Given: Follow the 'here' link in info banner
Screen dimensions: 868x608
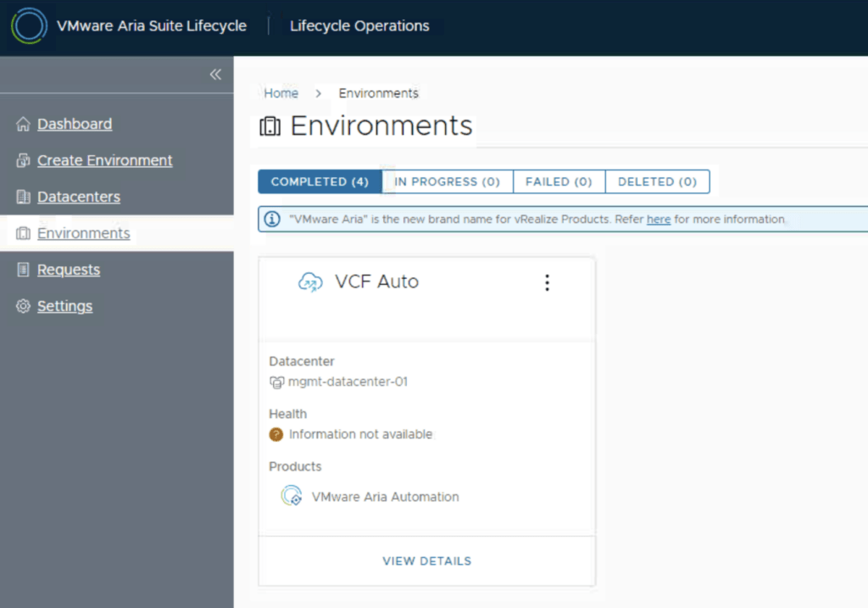Looking at the screenshot, I should tap(658, 220).
